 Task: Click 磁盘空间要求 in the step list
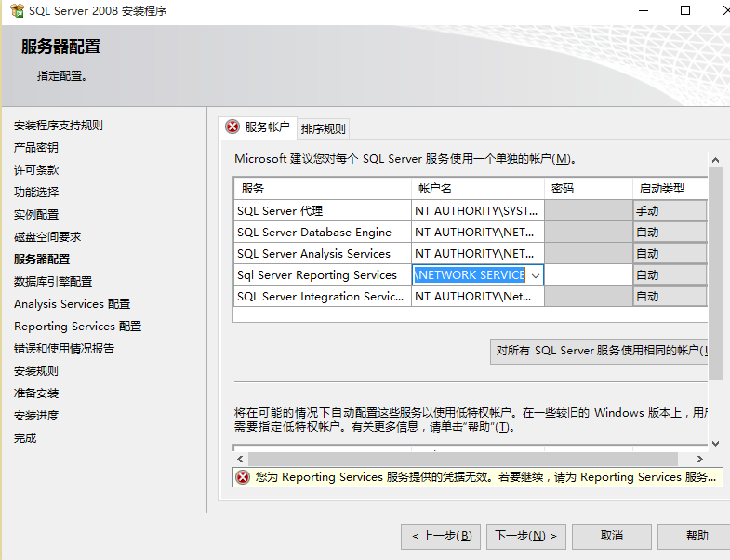point(47,236)
